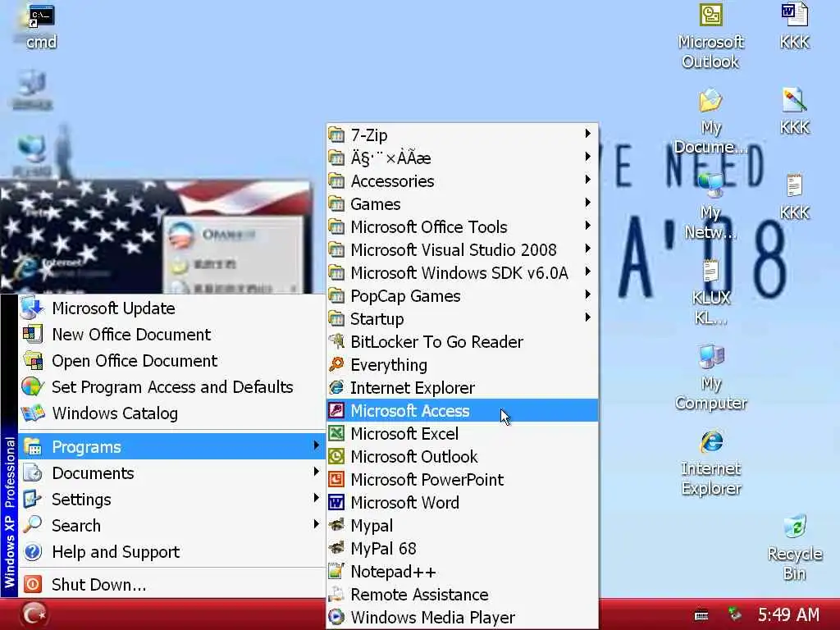
Task: Launch MyPal 68 from Programs menu
Action: pos(462,549)
